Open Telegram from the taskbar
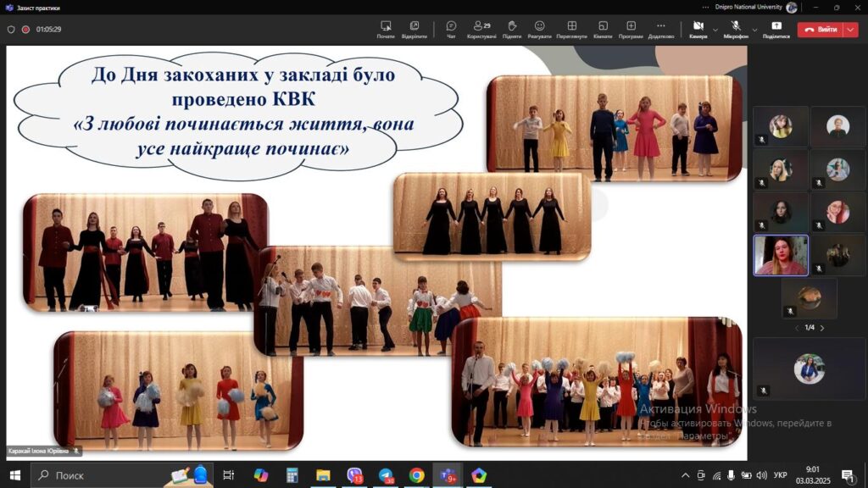Viewport: 868px width, 488px height. [x=386, y=475]
